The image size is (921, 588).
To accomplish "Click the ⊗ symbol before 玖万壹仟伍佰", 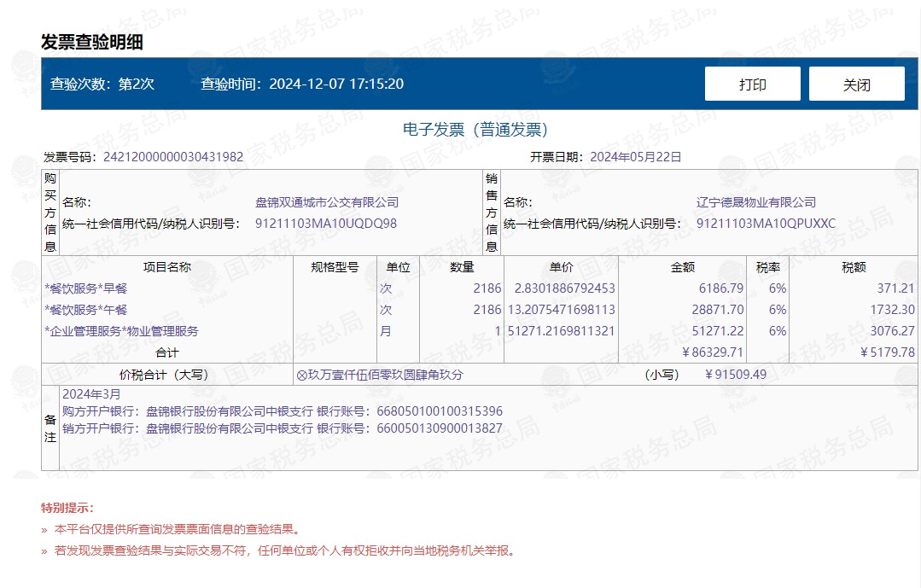I will 302,375.
